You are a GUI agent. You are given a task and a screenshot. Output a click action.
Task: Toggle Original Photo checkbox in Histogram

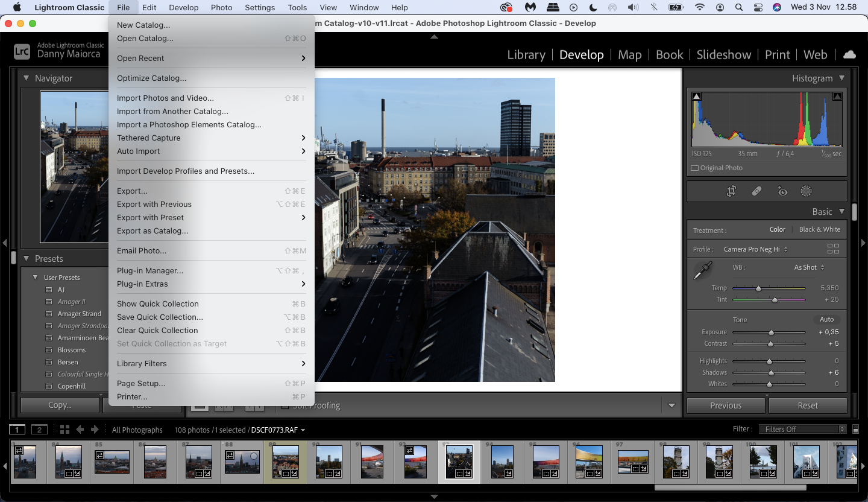point(694,168)
